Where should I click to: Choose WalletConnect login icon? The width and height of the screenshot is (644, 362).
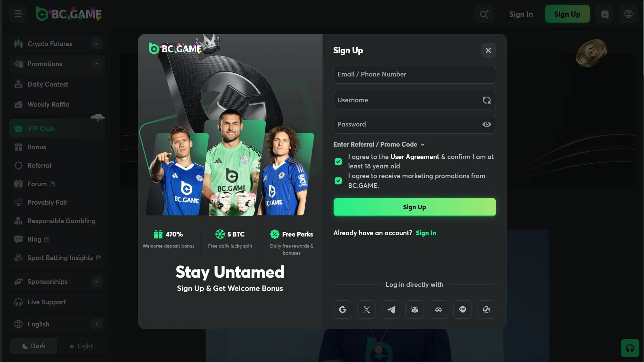pyautogui.click(x=439, y=309)
